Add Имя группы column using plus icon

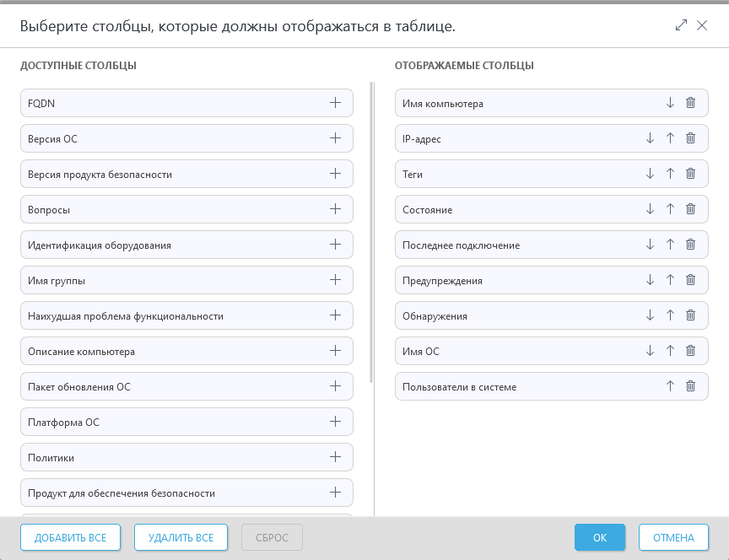335,280
